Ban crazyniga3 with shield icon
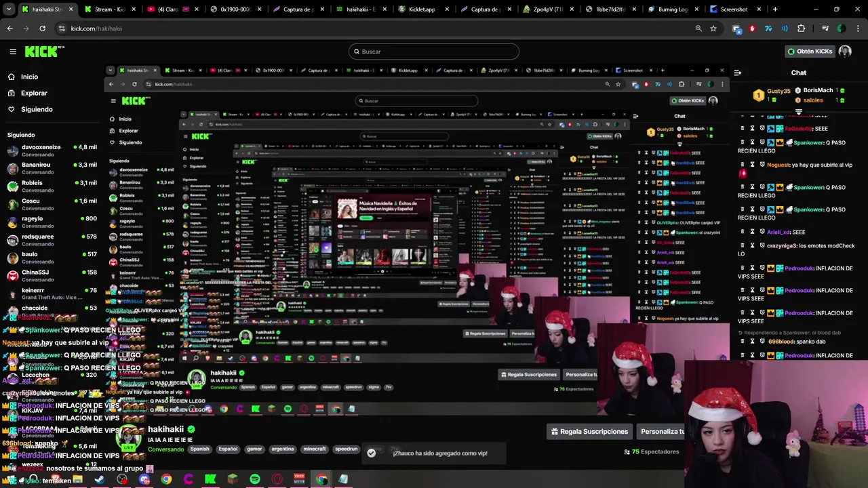 coord(762,245)
